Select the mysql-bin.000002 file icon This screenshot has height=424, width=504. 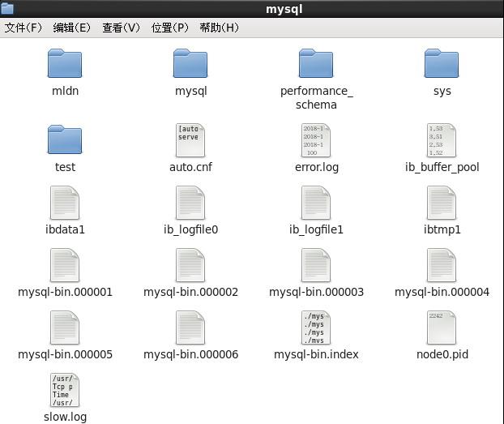[x=190, y=265]
